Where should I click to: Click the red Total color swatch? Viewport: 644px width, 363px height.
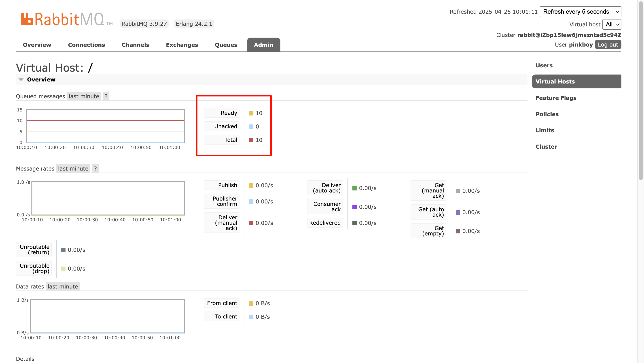click(x=251, y=140)
